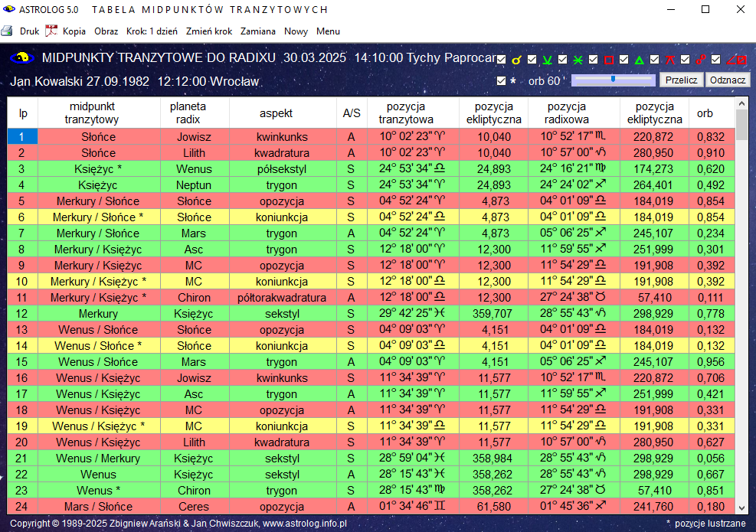Click the red quincunx aspect symbol
Viewport: 756px width, 532px height.
pos(670,60)
